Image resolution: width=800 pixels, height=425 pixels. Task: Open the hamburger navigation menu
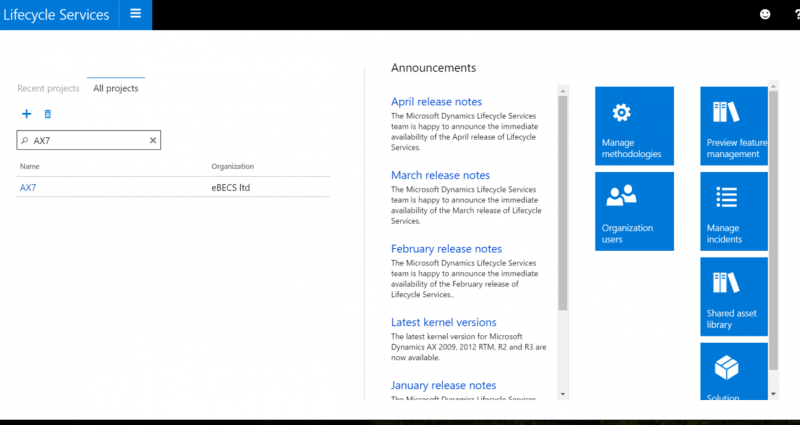click(x=135, y=14)
